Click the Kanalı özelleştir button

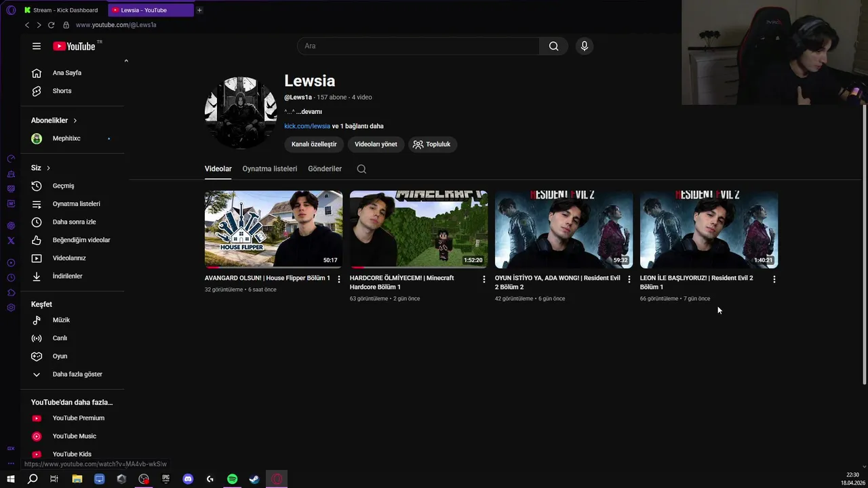[x=314, y=144]
